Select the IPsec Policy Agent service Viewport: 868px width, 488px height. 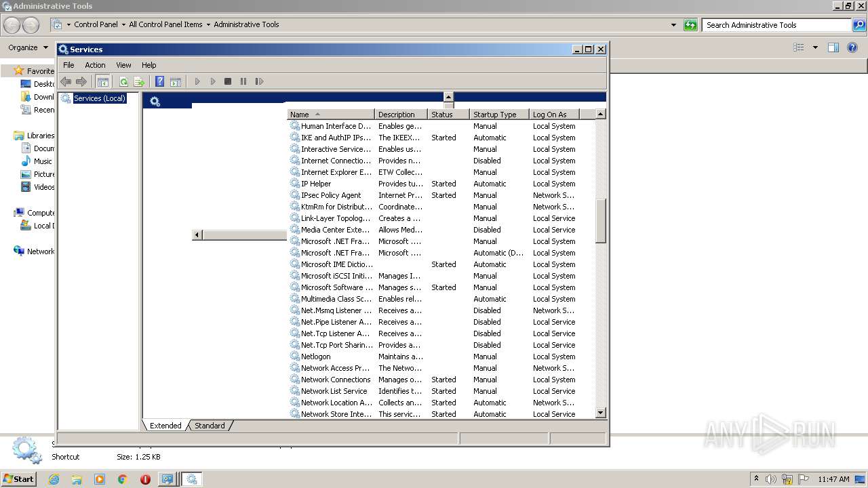[x=441, y=195]
